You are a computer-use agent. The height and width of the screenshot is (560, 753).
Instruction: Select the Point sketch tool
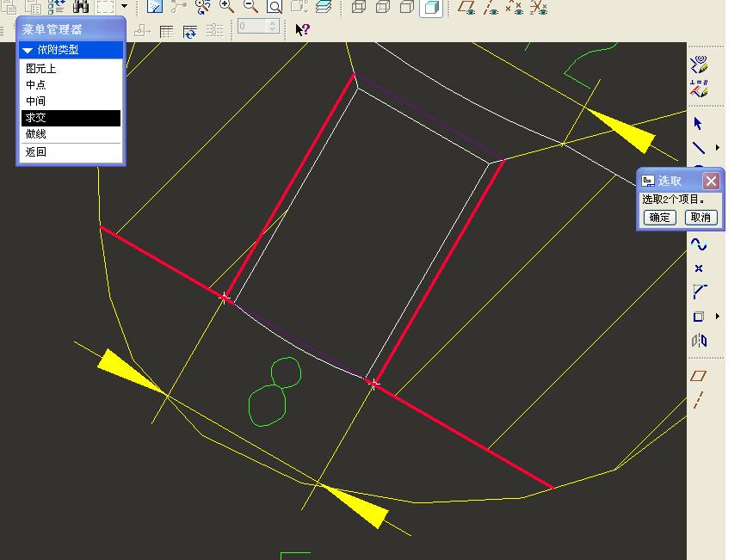coord(699,268)
